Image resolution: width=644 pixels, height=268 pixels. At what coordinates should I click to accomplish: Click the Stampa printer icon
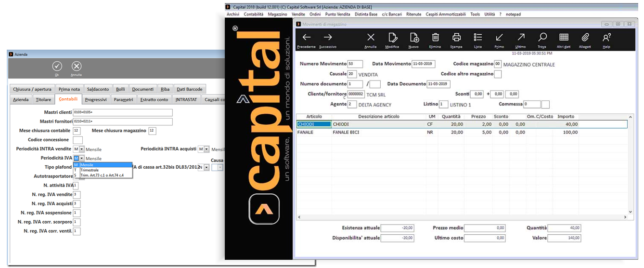457,37
